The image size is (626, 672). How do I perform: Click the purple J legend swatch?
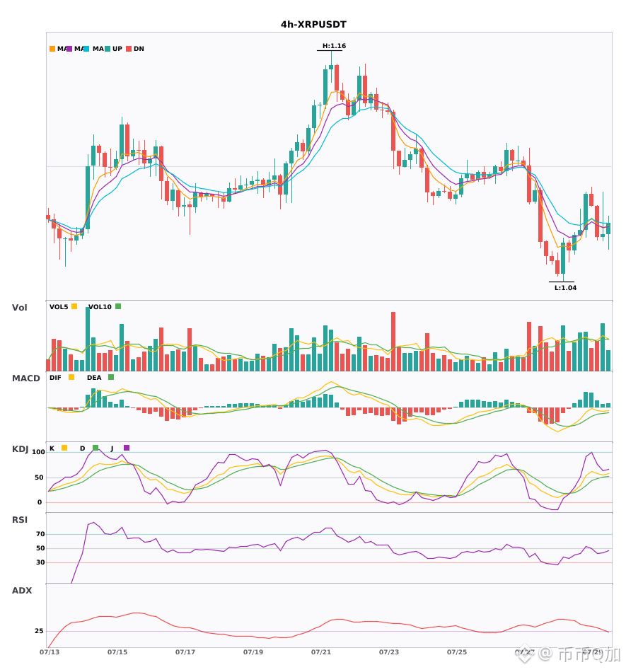[127, 448]
